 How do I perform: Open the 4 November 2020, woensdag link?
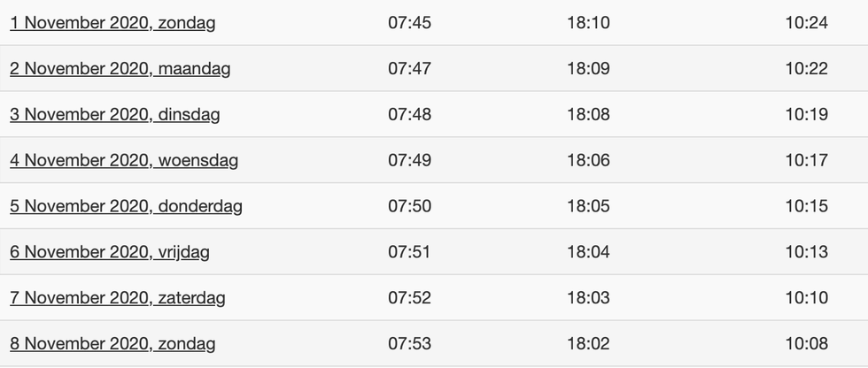(124, 161)
